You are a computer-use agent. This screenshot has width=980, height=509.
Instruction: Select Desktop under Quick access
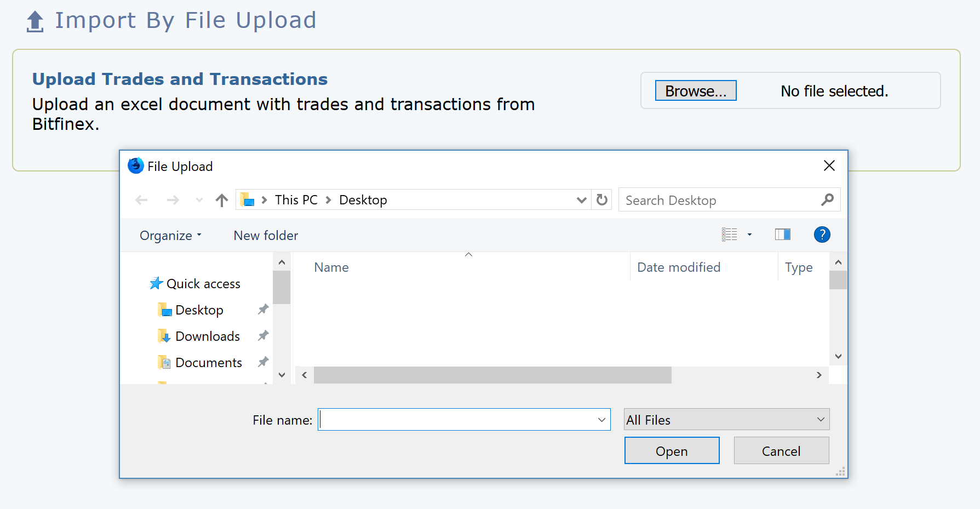[199, 310]
